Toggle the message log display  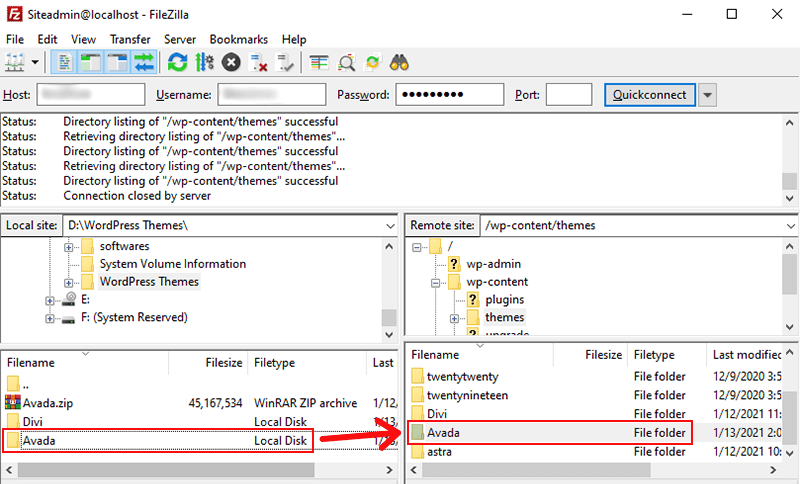(x=64, y=63)
